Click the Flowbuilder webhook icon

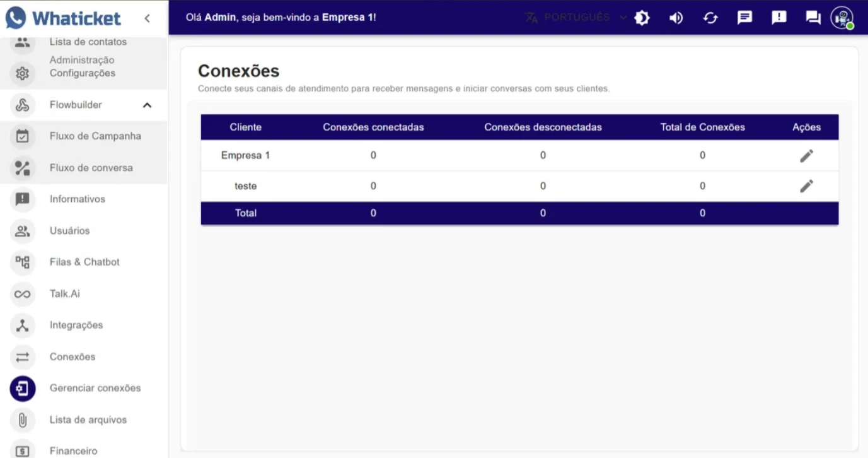23,105
